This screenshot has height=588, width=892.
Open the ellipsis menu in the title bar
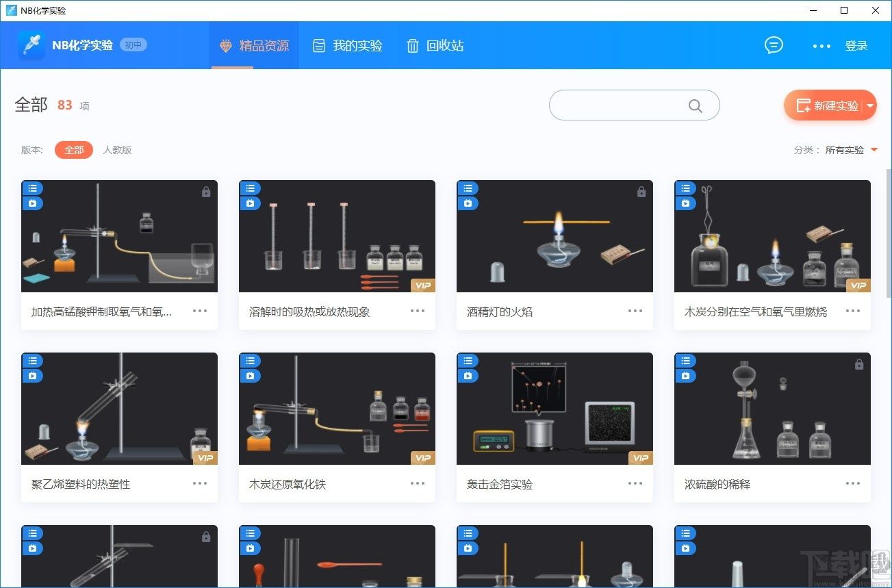coord(820,47)
